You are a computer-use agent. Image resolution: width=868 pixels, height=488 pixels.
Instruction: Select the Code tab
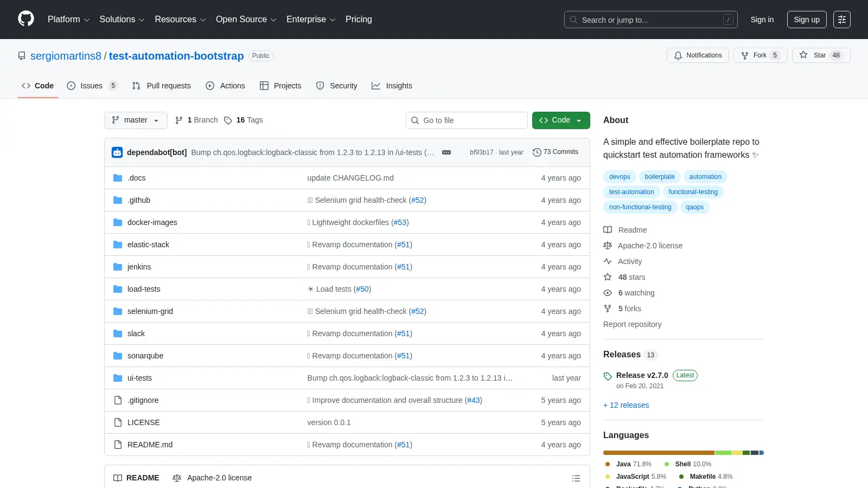38,86
